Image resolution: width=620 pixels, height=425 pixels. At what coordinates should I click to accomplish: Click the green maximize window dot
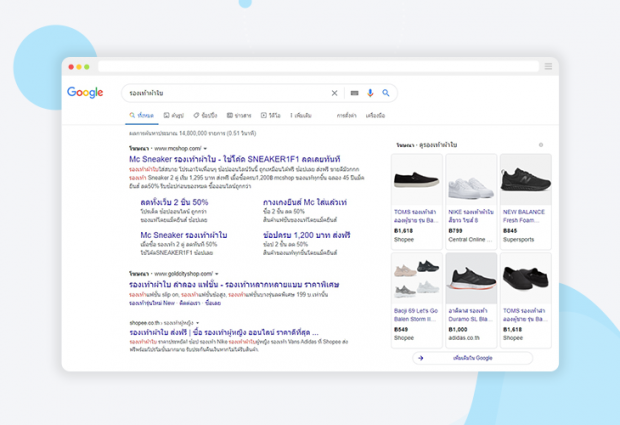(x=87, y=67)
